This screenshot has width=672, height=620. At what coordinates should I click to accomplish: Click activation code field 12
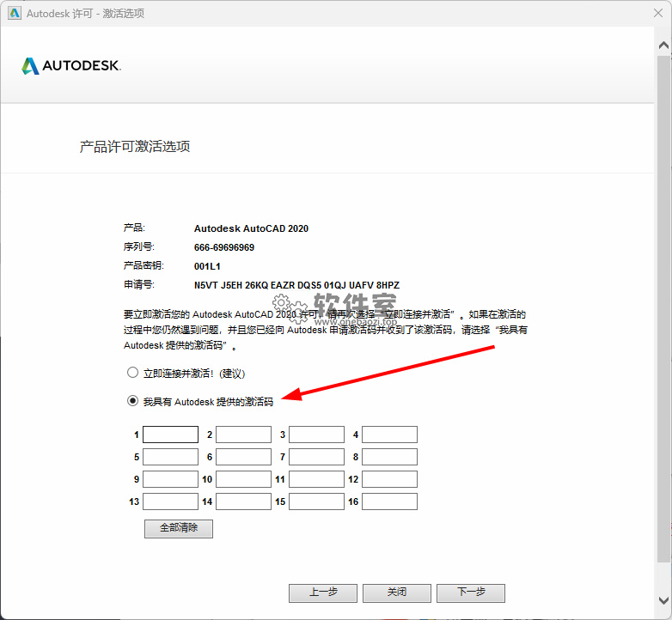(389, 479)
